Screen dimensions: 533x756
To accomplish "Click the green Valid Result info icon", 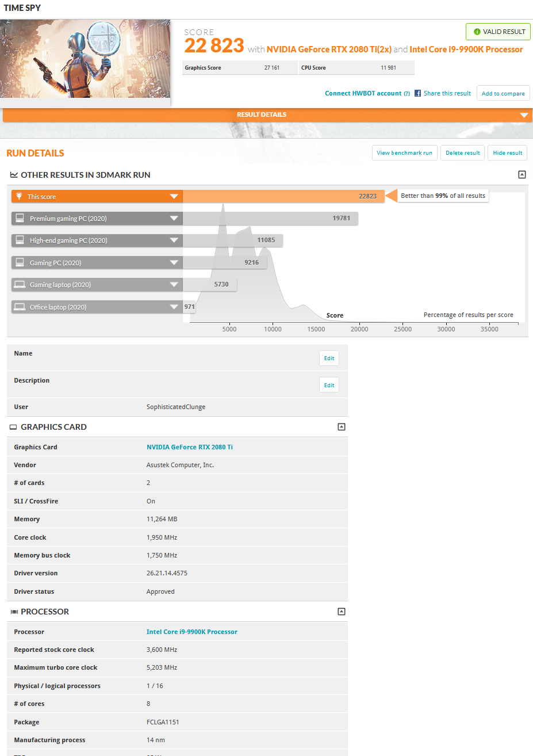I will click(x=477, y=32).
